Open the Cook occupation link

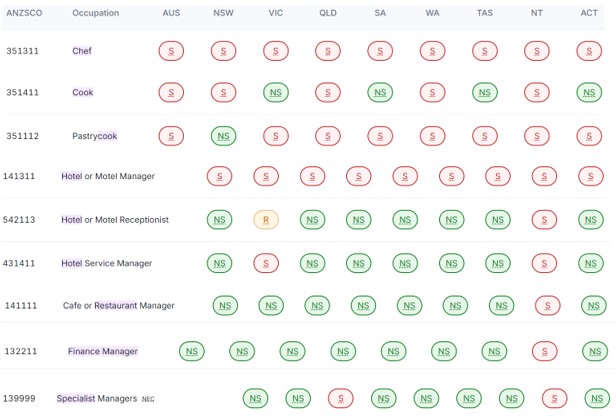tap(82, 92)
